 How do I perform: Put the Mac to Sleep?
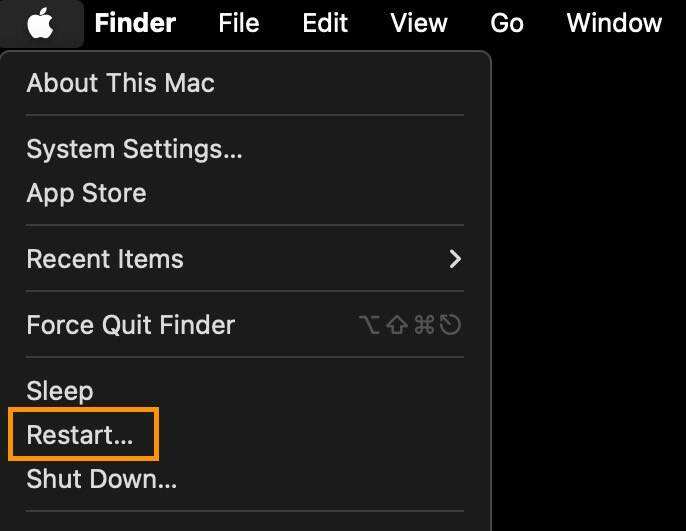(x=60, y=391)
